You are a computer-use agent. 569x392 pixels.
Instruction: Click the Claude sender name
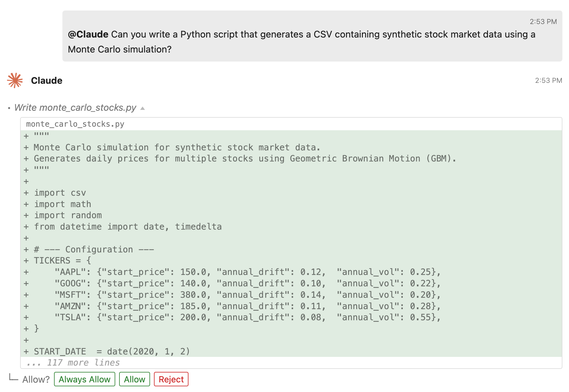[x=47, y=80]
